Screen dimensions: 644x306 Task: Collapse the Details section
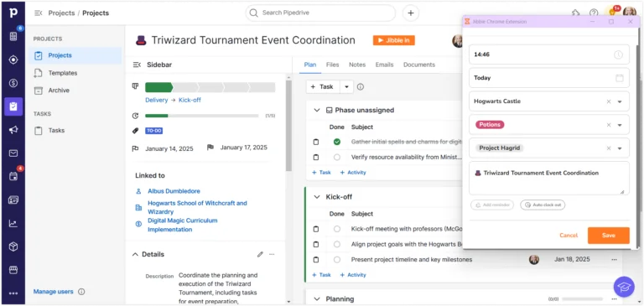tap(135, 254)
